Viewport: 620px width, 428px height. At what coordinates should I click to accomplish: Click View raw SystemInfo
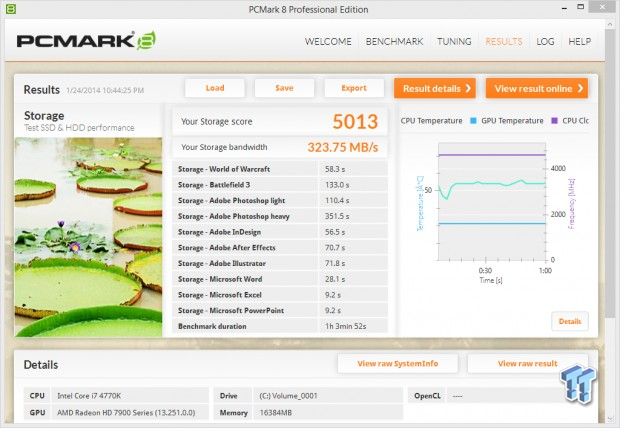[398, 363]
